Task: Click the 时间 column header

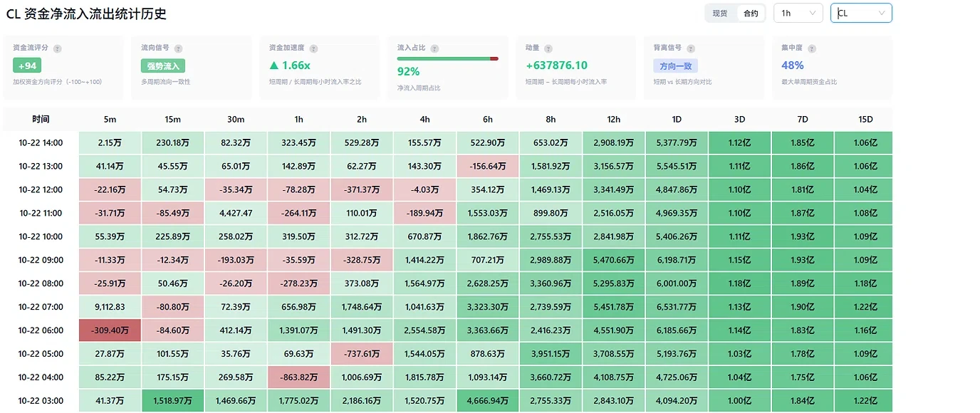Action: pyautogui.click(x=41, y=120)
